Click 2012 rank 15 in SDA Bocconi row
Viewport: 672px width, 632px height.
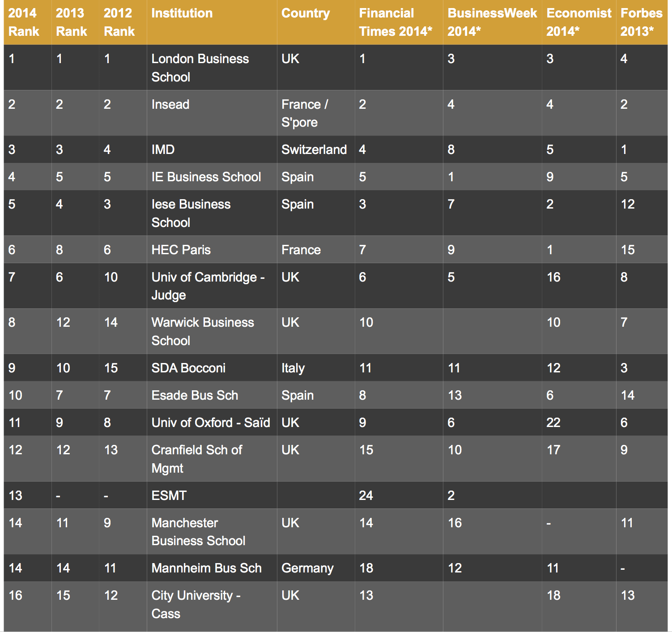point(123,368)
